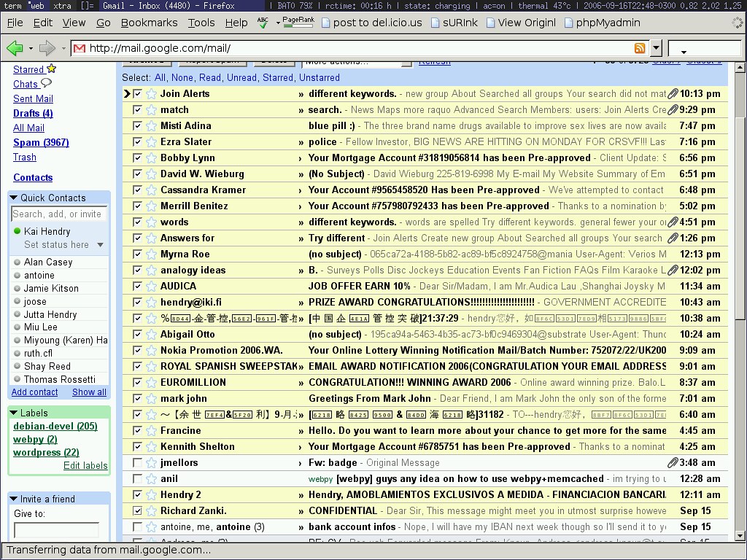Open the Edit menu

43,23
